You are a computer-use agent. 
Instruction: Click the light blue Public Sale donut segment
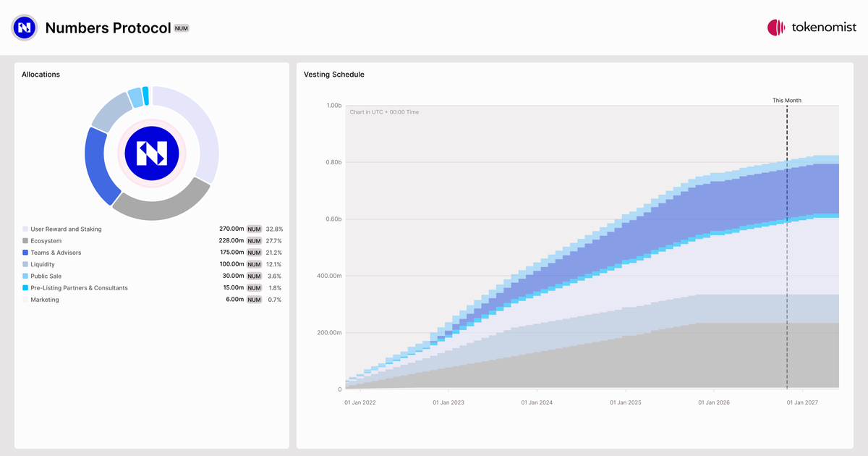[x=135, y=97]
